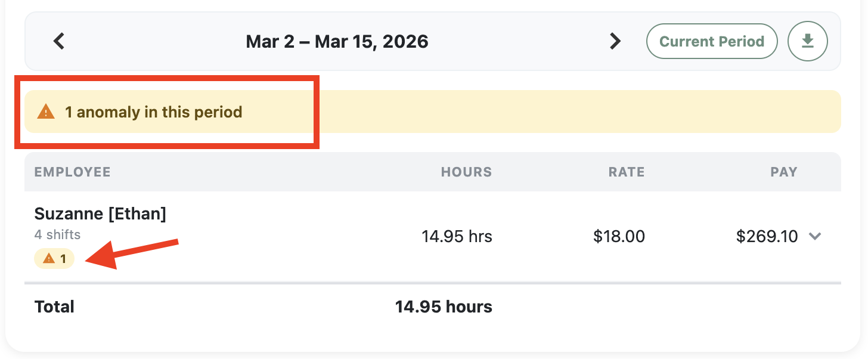The image size is (868, 359).
Task: Download the payroll report
Action: tap(807, 41)
